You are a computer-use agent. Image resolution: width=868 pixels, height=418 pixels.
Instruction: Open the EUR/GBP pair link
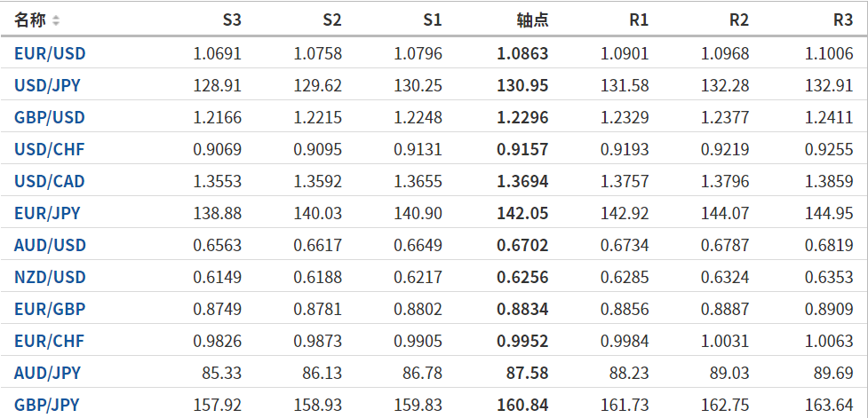50,309
